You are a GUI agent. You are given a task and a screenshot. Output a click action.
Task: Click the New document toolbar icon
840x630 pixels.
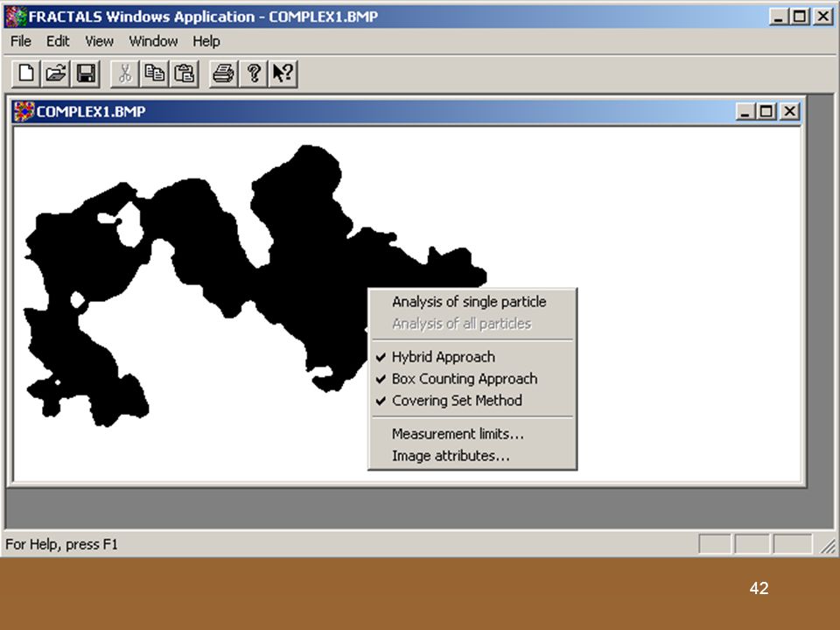25,73
